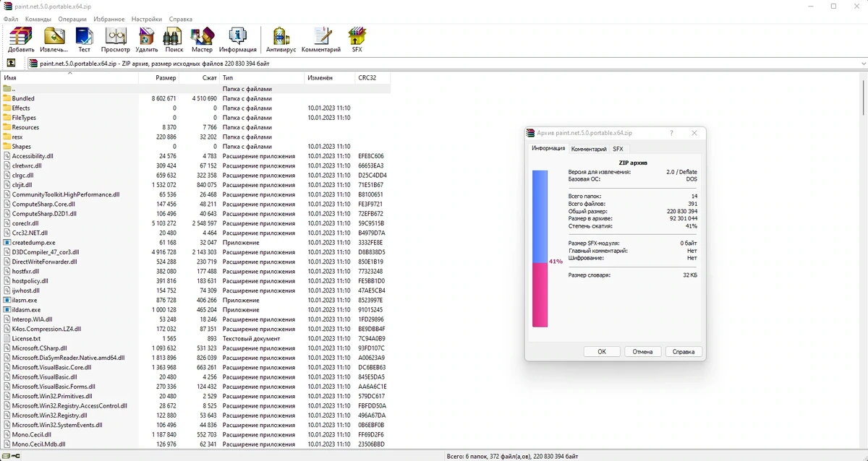The image size is (868, 461).
Task: Open the Избранное menu
Action: [109, 19]
